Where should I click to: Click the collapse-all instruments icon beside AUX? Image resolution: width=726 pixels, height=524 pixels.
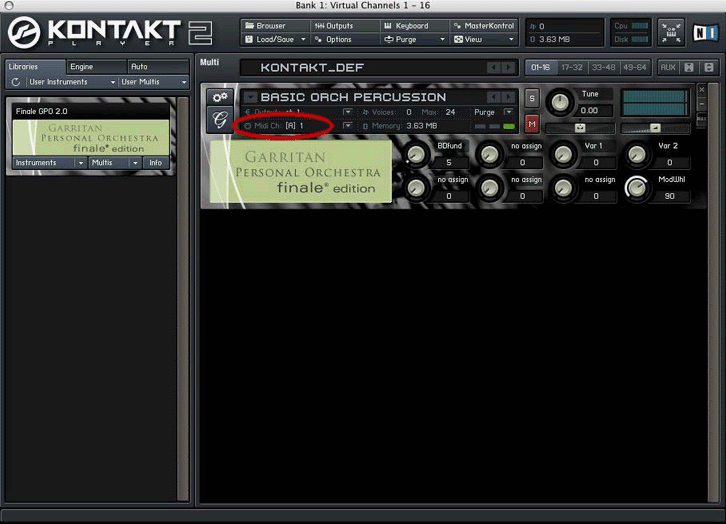coord(689,68)
